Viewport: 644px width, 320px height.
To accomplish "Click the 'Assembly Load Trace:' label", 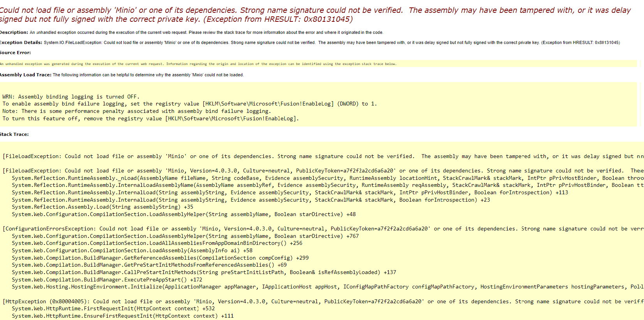I will click(x=26, y=75).
